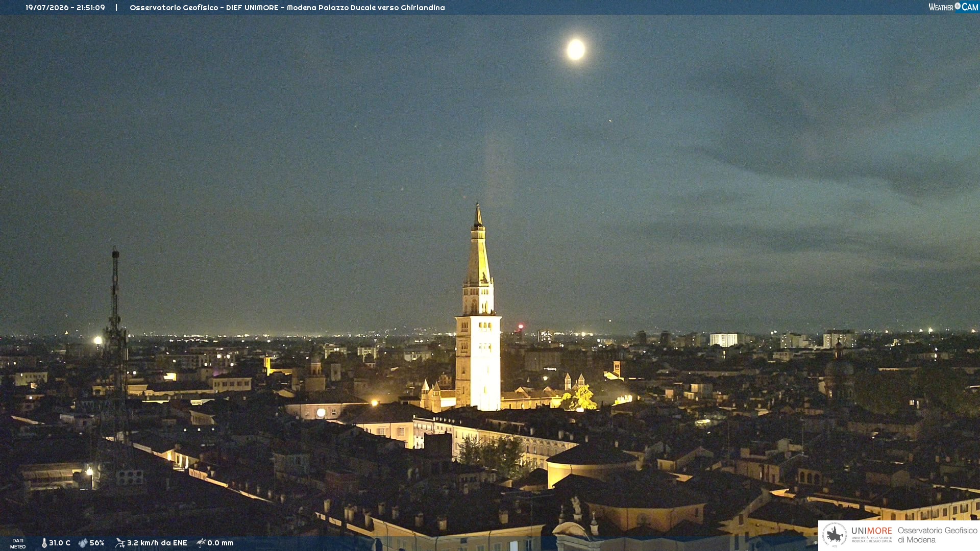Screen dimensions: 980x551
Task: Open the WeatherCAM logo
Action: (953, 7)
